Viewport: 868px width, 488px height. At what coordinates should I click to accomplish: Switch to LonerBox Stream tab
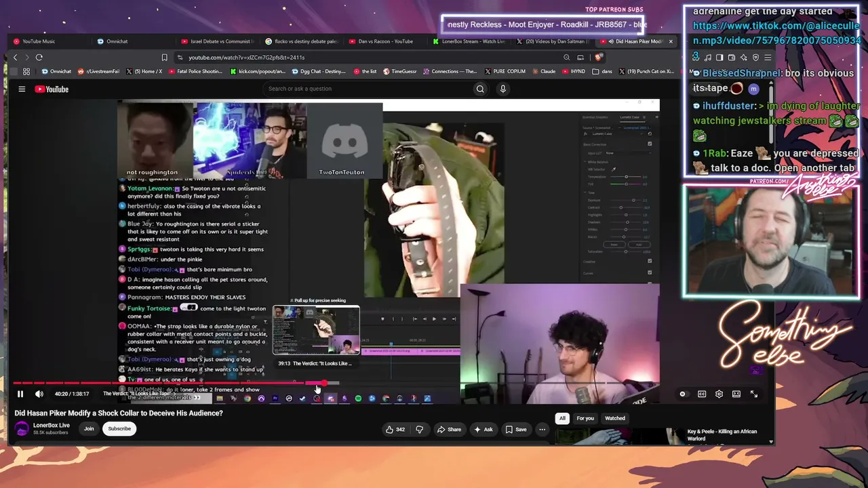tap(470, 41)
